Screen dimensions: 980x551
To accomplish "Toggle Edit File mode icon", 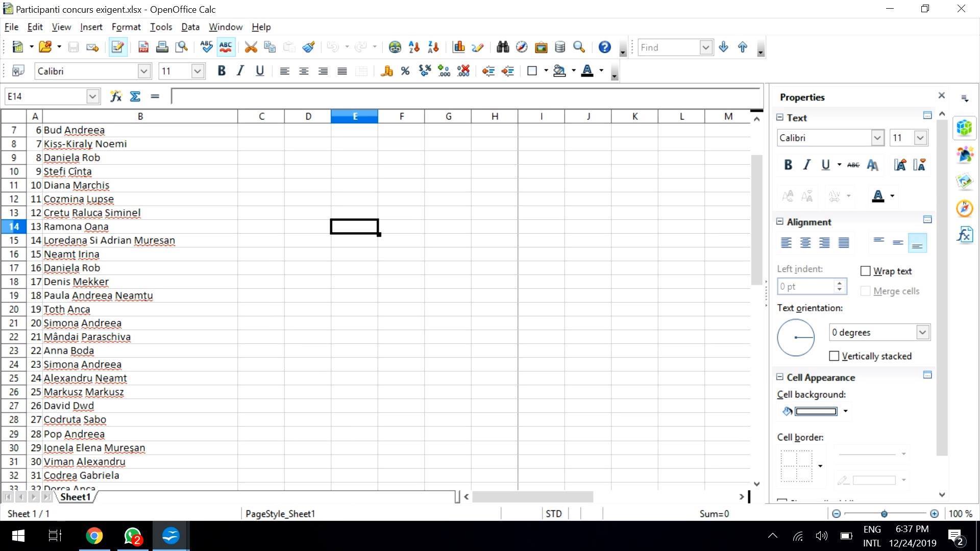I will click(118, 47).
